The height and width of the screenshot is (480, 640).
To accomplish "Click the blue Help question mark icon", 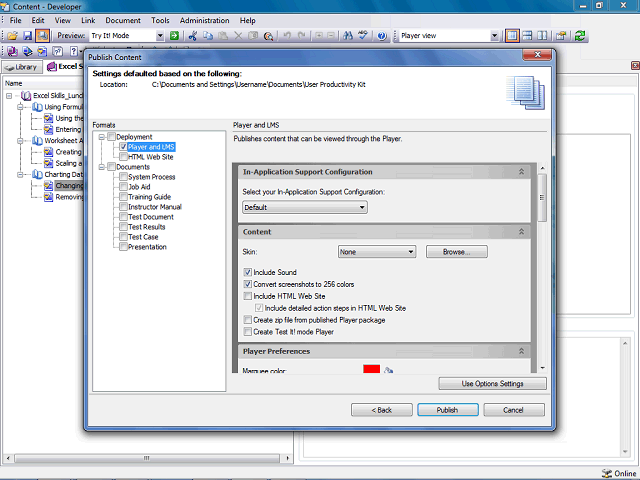I will 382,36.
